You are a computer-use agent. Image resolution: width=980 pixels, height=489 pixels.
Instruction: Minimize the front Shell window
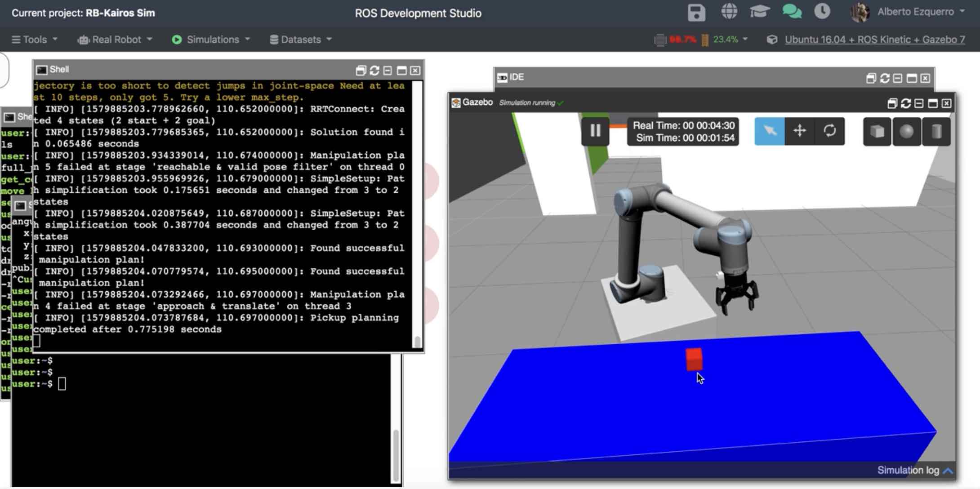tap(388, 71)
